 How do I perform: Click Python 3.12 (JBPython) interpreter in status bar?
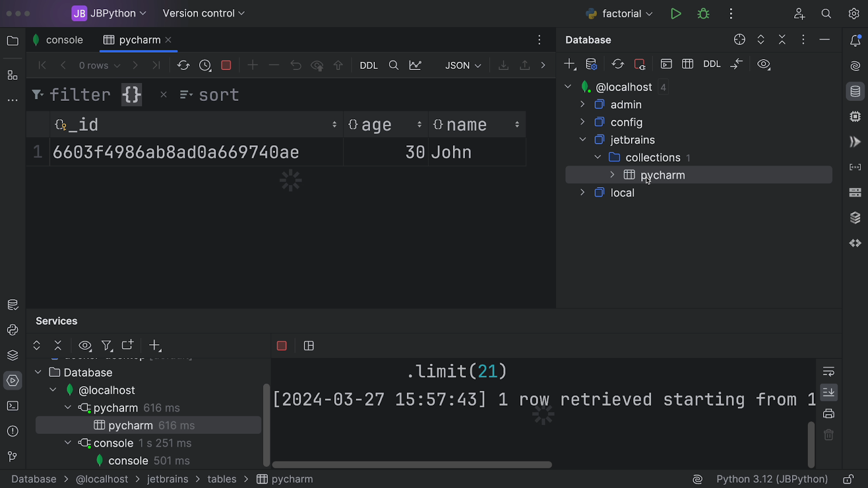point(772,479)
